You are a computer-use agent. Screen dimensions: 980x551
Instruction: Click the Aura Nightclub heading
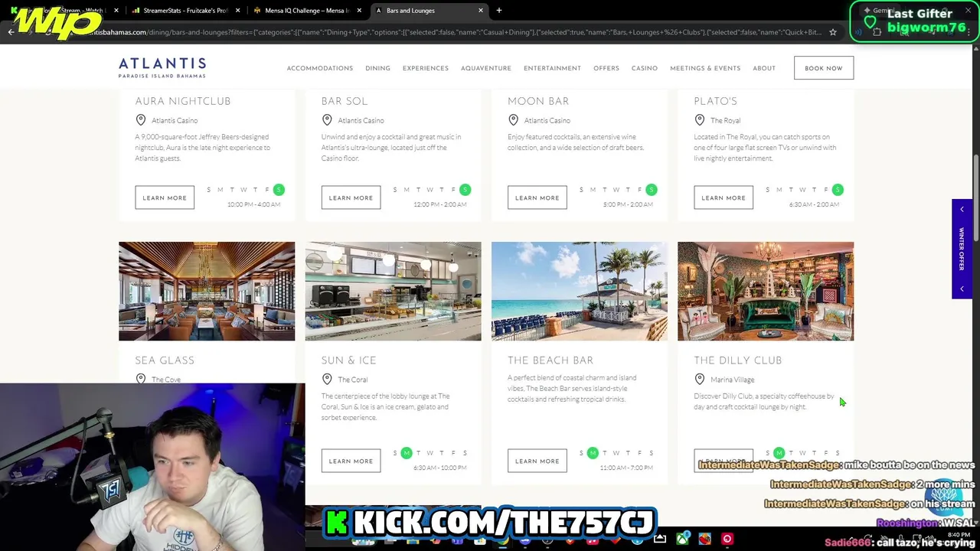click(x=183, y=101)
